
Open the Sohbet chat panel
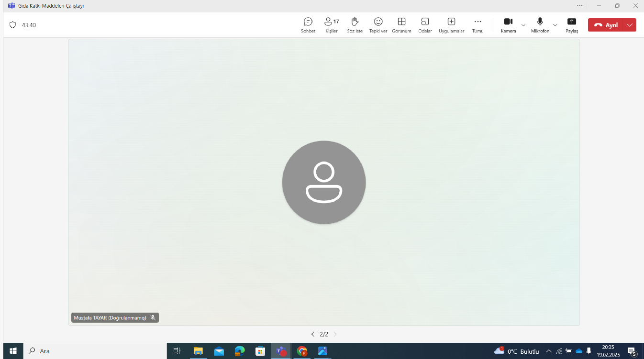308,25
